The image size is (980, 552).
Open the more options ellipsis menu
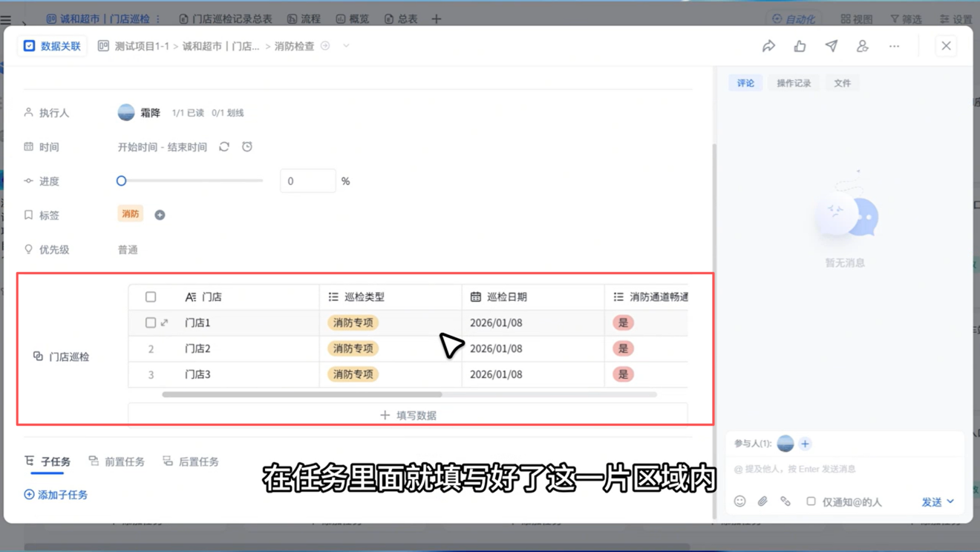[894, 46]
